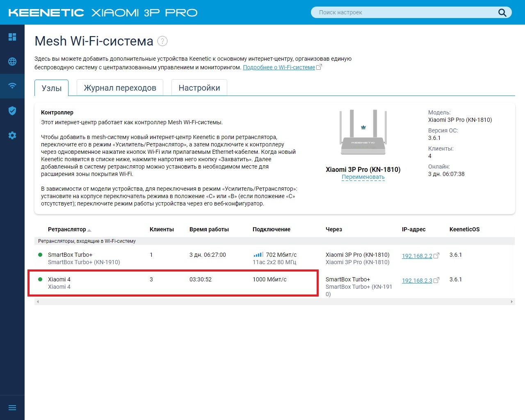Open IP address 192.168.2.2 link
The height and width of the screenshot is (420, 525).
417,256
